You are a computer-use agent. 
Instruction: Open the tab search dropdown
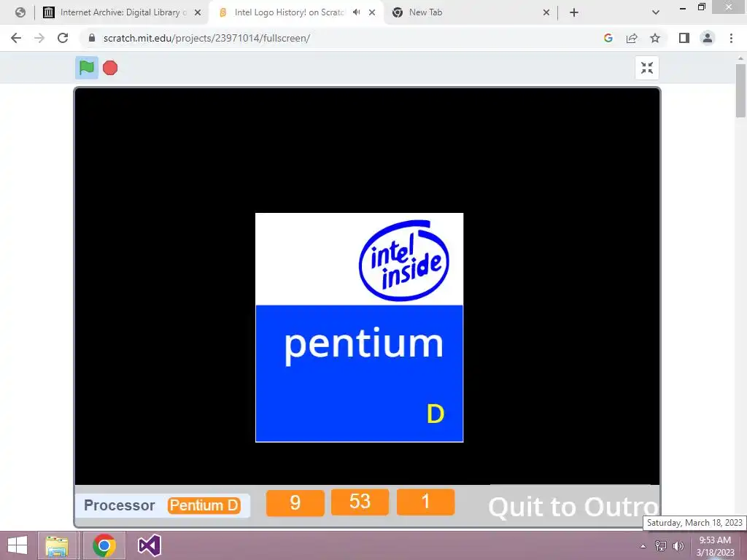(x=656, y=12)
